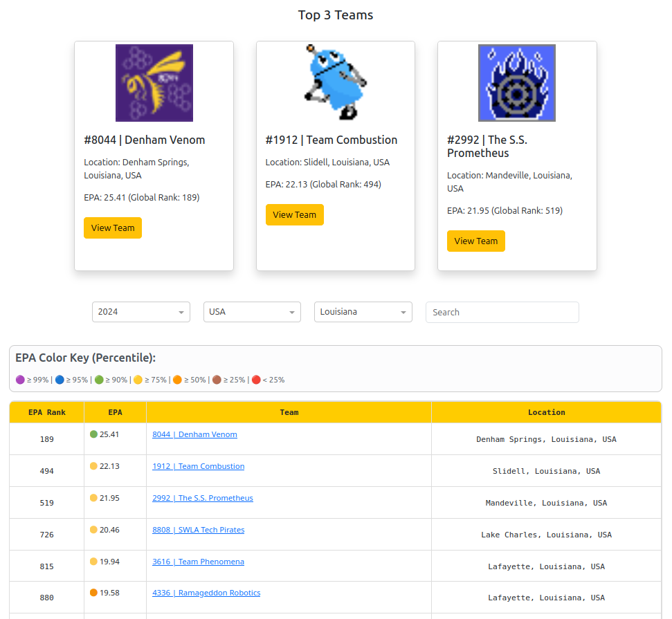Click the Denham Venom wasp logo

(x=154, y=83)
